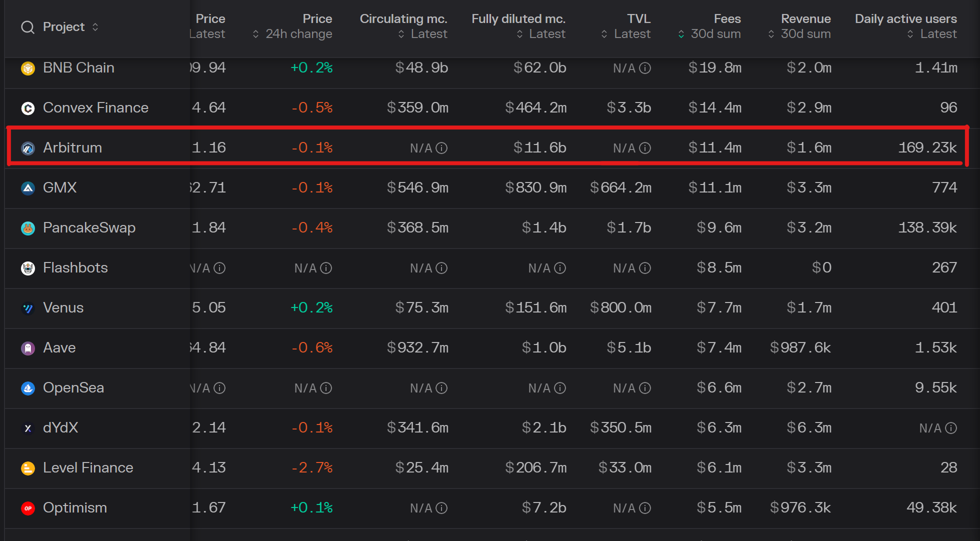The image size is (980, 541).
Task: Click info icon on Flashbots TVL N/A
Action: [x=645, y=268]
